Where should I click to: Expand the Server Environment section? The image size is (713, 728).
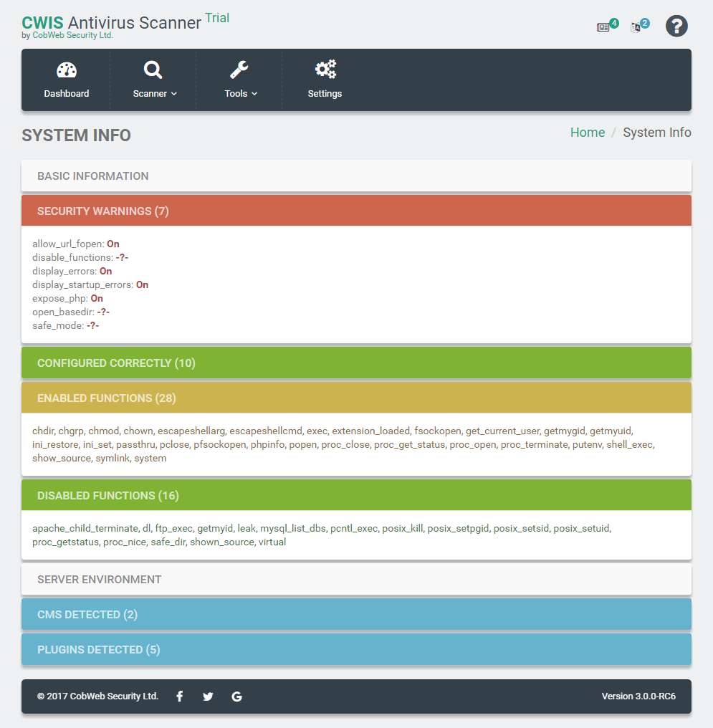coord(356,580)
